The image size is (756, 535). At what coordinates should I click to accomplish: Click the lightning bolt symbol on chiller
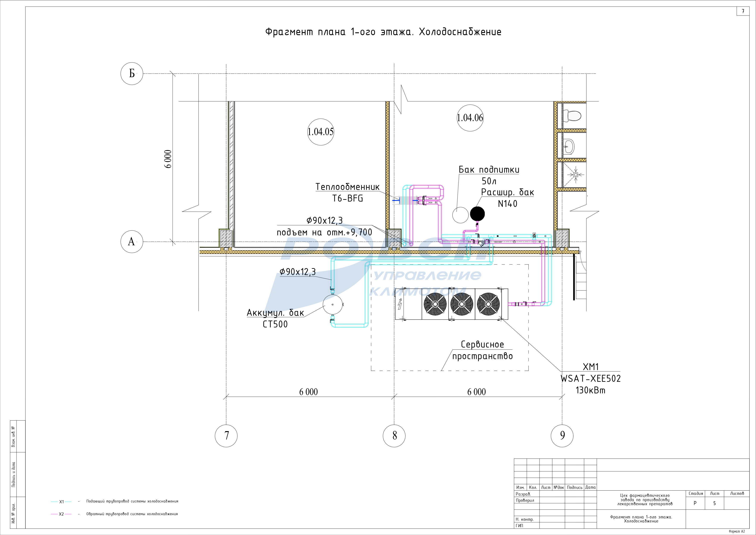[x=400, y=304]
